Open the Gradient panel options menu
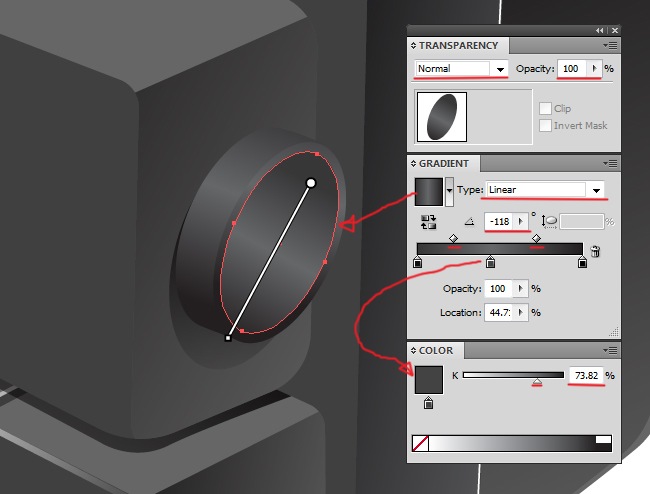 (611, 164)
